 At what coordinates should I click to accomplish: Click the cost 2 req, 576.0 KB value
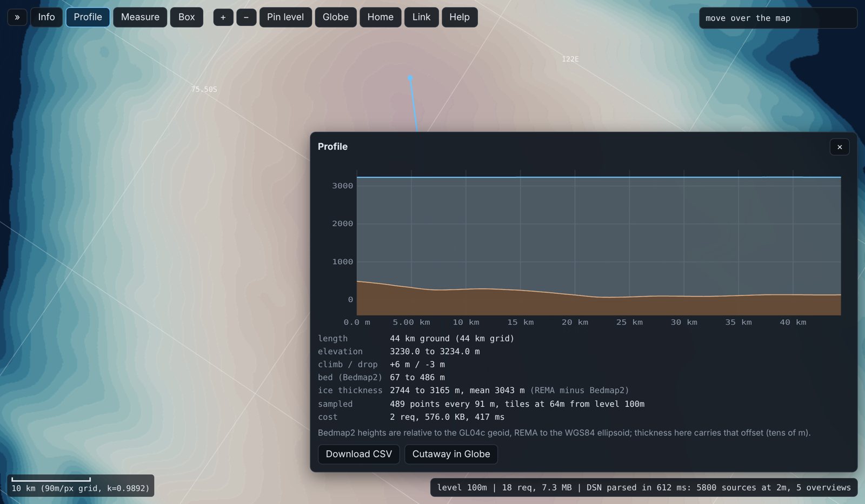coord(447,417)
